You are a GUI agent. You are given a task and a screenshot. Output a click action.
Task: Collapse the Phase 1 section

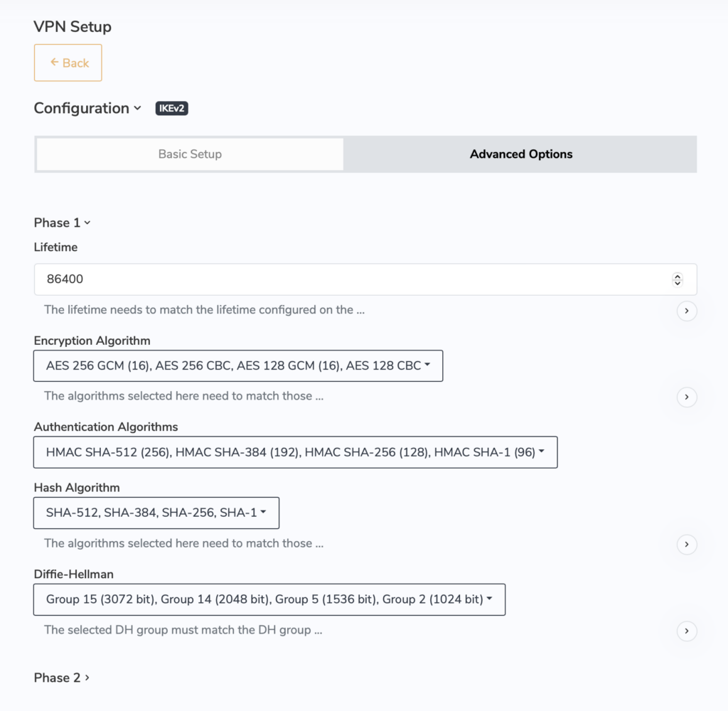62,223
